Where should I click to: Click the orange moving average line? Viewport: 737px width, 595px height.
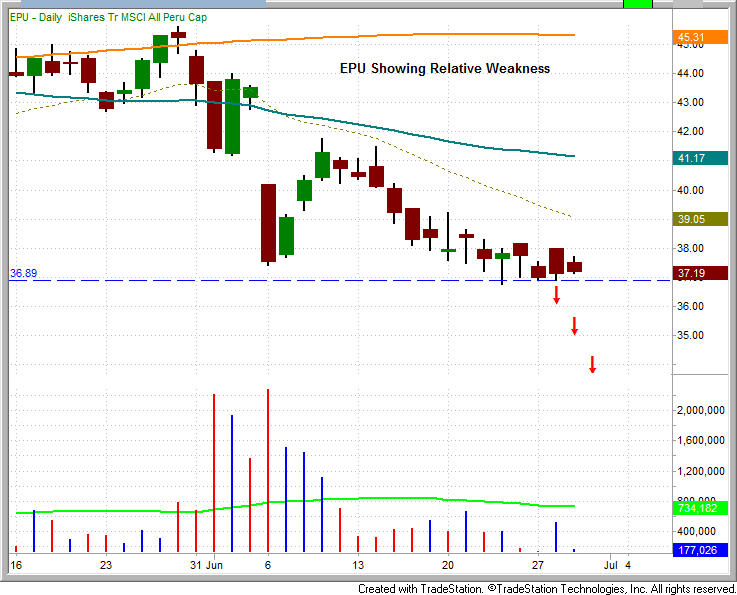pos(295,41)
